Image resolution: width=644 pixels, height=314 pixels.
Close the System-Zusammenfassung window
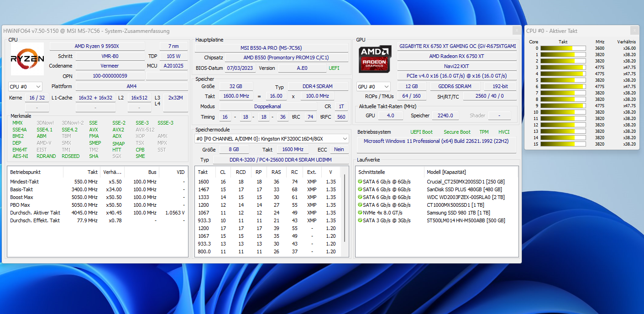click(x=516, y=31)
